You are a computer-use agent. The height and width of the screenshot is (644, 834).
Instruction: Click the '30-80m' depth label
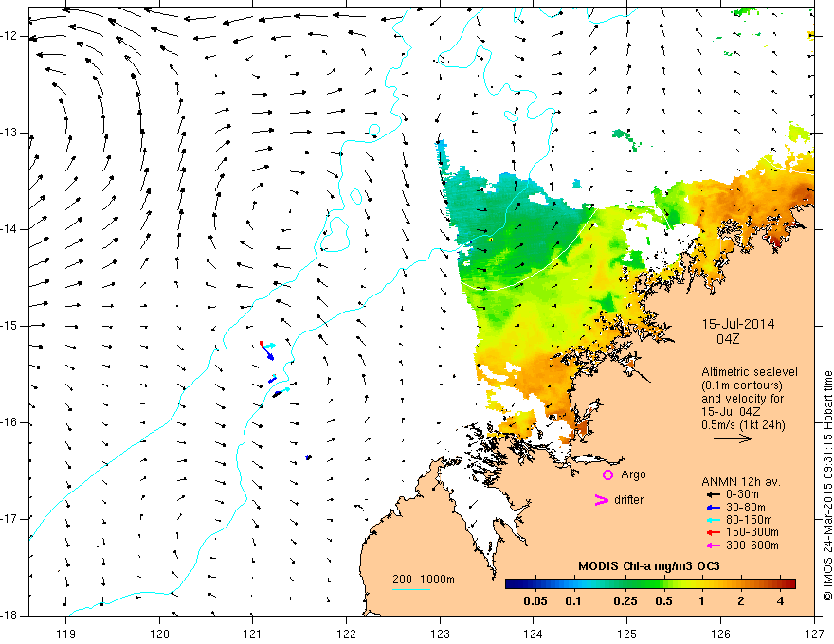746,508
